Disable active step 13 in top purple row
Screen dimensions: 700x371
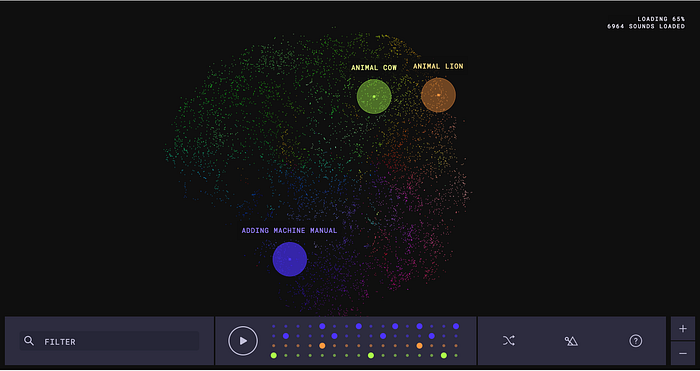tap(420, 326)
